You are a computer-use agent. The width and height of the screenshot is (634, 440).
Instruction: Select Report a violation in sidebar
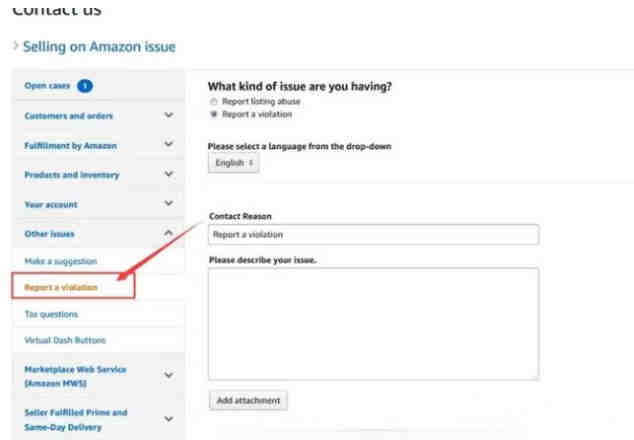click(x=61, y=288)
